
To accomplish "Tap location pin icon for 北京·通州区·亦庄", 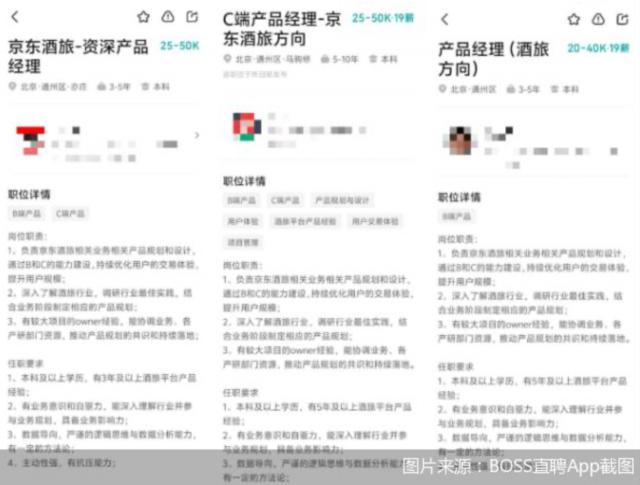I will pyautogui.click(x=13, y=87).
